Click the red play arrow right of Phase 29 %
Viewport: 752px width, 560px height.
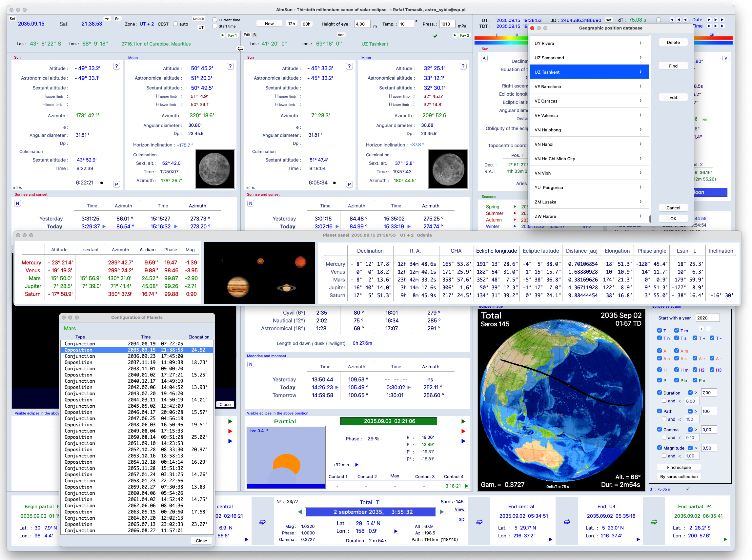[463, 431]
